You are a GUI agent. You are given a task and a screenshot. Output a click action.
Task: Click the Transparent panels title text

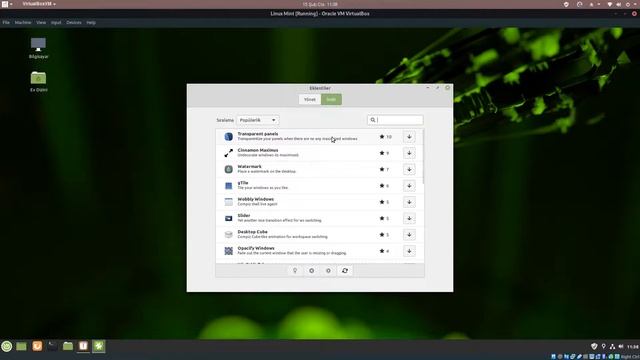coord(258,134)
